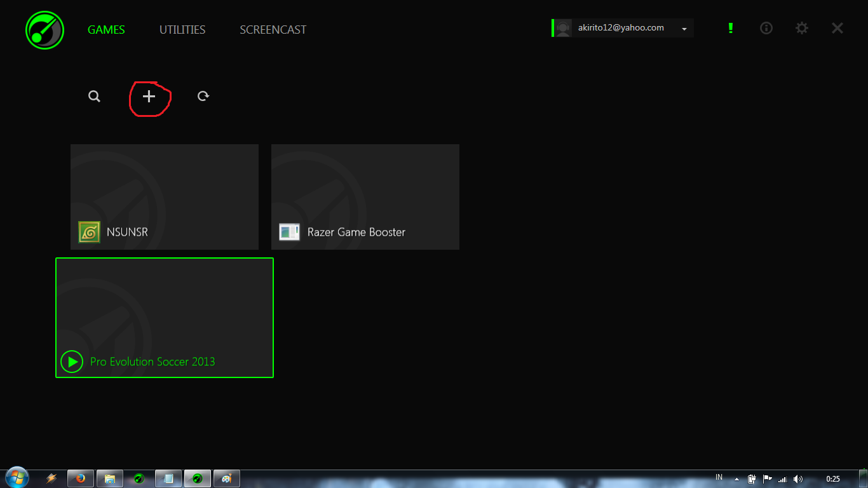The width and height of the screenshot is (868, 488).
Task: Switch to Notepad in the taskbar
Action: (168, 478)
